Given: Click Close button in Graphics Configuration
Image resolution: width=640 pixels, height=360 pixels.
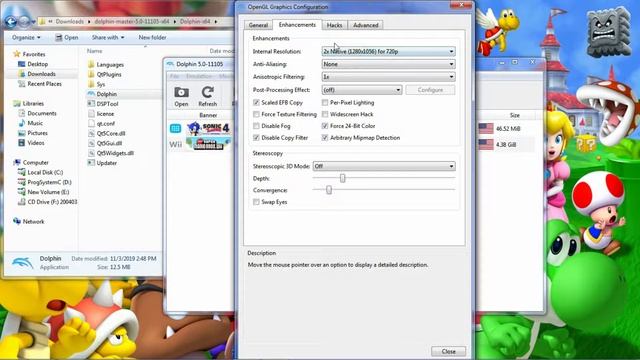Looking at the screenshot, I should [448, 351].
